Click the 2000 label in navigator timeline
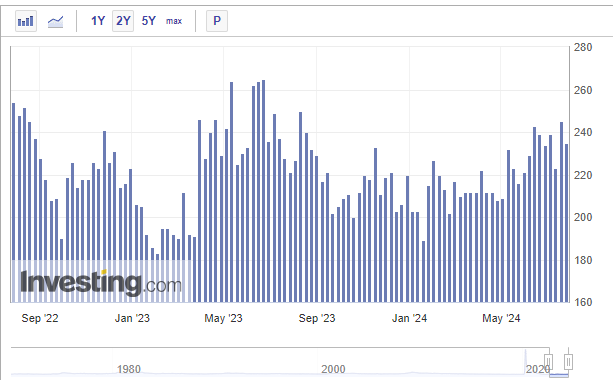Viewport: 613px width, 380px height. click(x=333, y=369)
